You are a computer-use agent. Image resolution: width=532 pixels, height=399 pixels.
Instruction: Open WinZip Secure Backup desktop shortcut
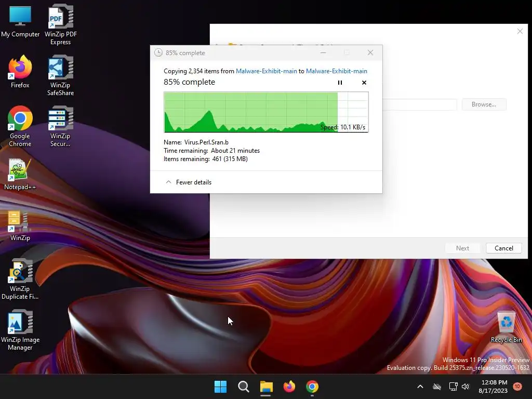pyautogui.click(x=60, y=126)
